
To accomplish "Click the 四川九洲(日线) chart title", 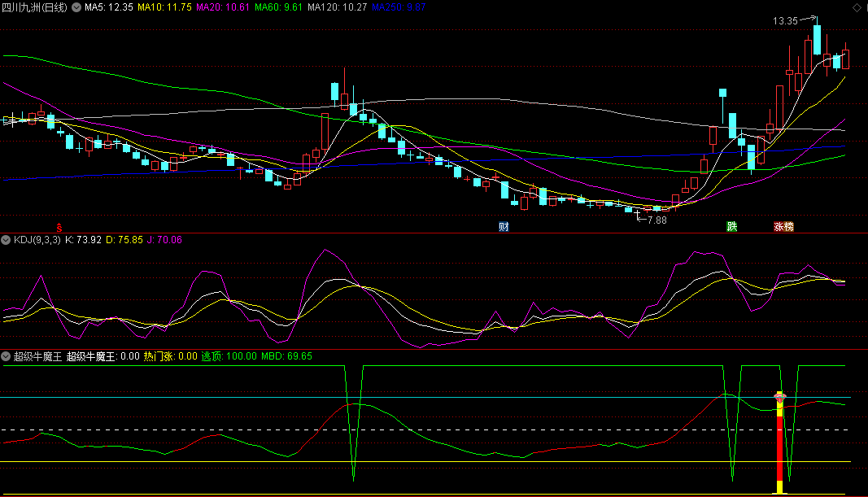I will click(36, 7).
